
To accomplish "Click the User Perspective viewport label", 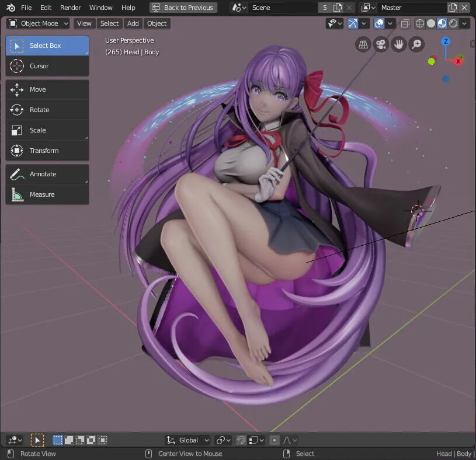I will 129,40.
